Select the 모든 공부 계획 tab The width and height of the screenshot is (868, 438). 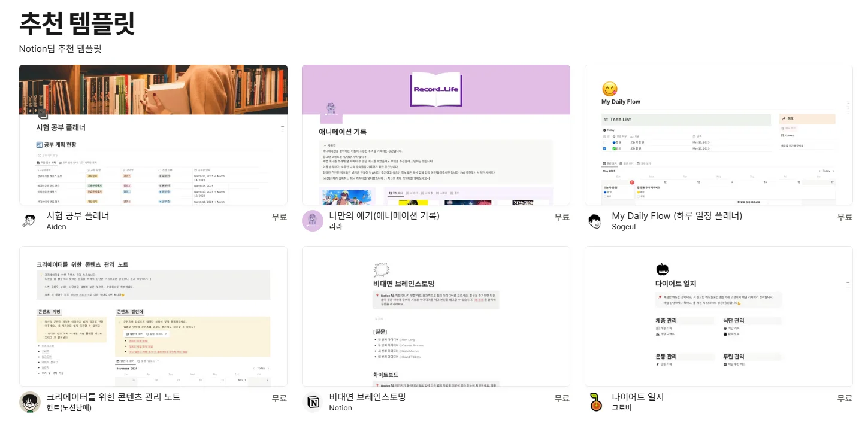(46, 162)
